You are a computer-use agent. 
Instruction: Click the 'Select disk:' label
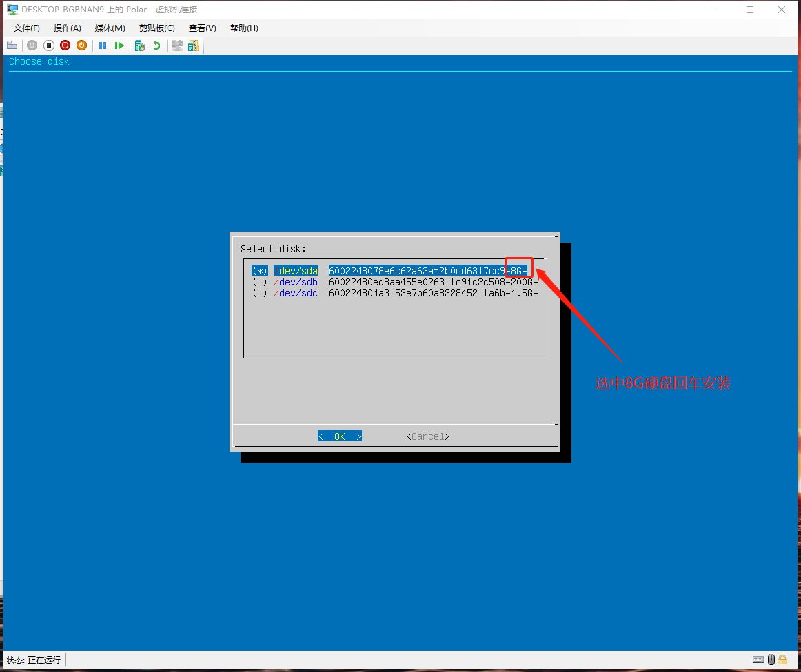273,249
